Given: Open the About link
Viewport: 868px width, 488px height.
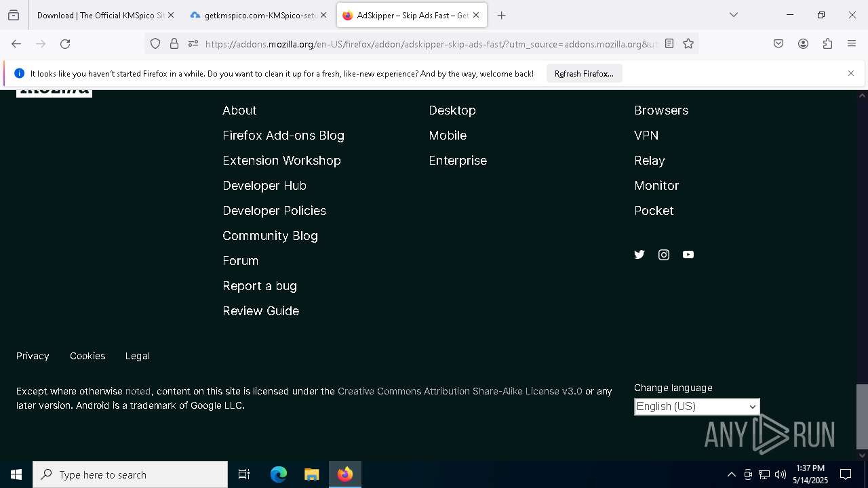Looking at the screenshot, I should point(239,110).
